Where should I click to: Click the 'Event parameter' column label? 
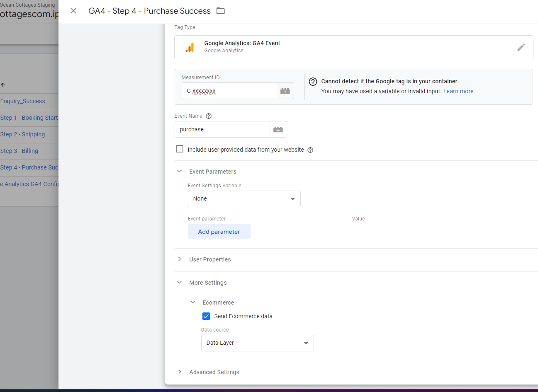coord(207,219)
